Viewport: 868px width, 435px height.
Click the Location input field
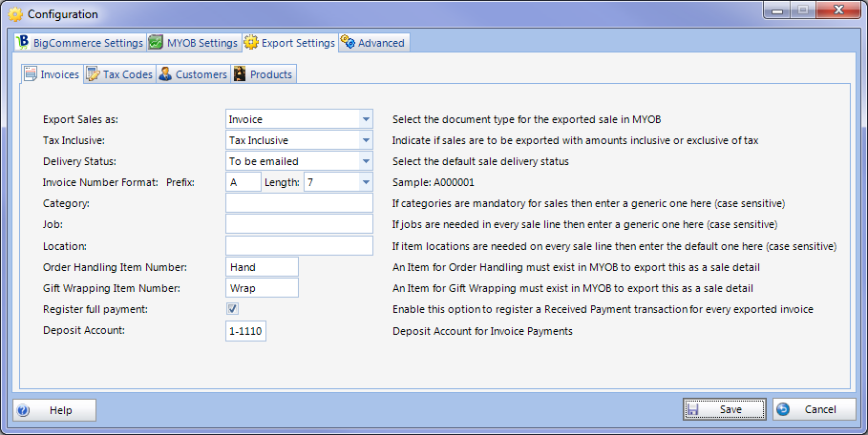[299, 245]
